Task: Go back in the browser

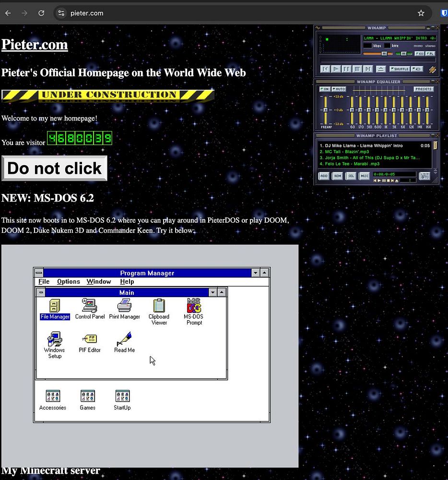Action: click(8, 13)
